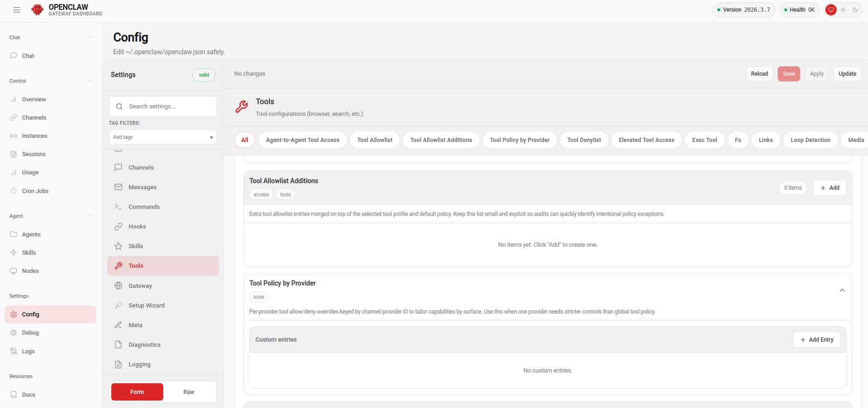Screen dimensions: 868x408
Task: Open the Add tags filter dropdown
Action: pyautogui.click(x=163, y=137)
